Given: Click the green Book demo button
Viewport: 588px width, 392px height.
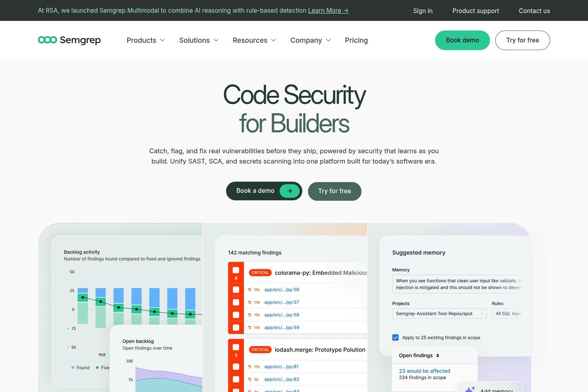Looking at the screenshot, I should coord(462,40).
